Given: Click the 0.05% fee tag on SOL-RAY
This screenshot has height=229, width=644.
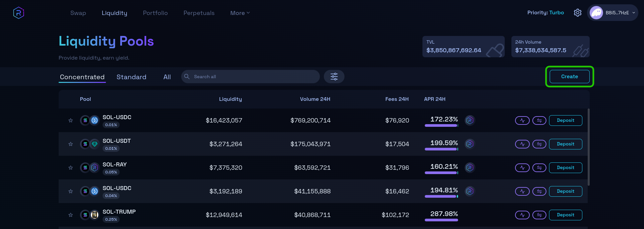Looking at the screenshot, I should pos(111,172).
